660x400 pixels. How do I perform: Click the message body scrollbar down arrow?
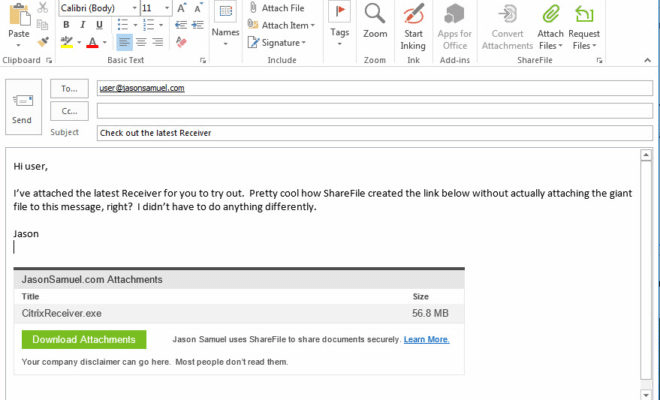coord(646,395)
